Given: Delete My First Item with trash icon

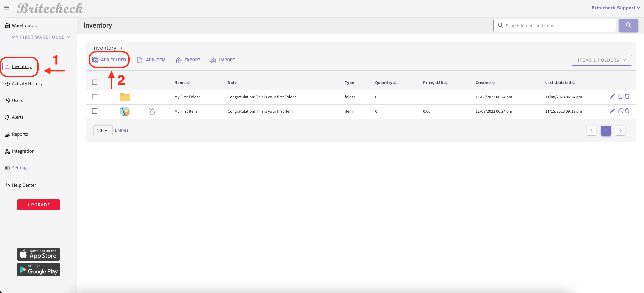Looking at the screenshot, I should tap(627, 111).
